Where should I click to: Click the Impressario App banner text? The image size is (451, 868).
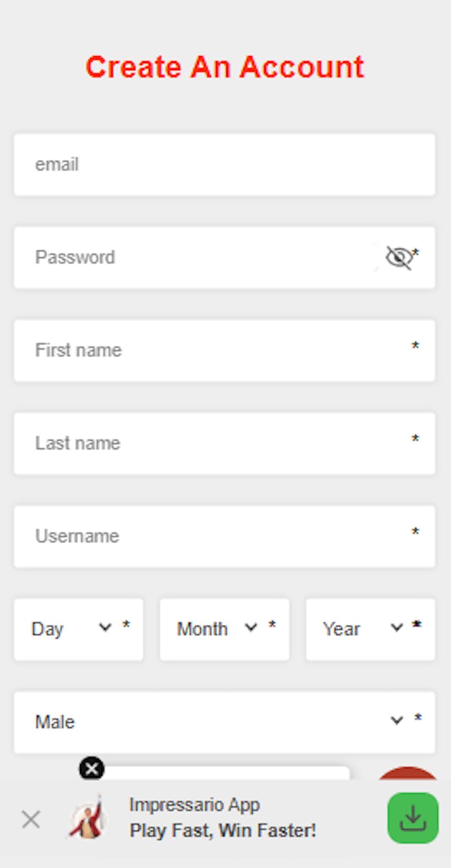tap(223, 818)
